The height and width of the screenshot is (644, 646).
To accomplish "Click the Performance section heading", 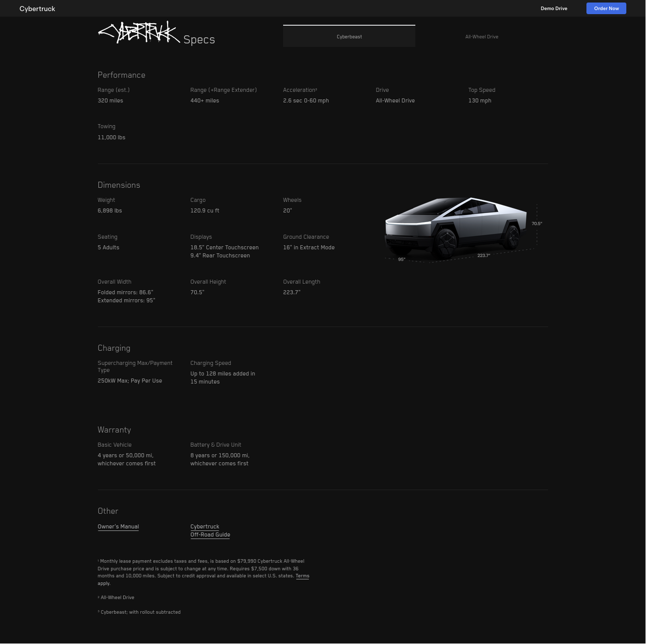I will click(121, 75).
